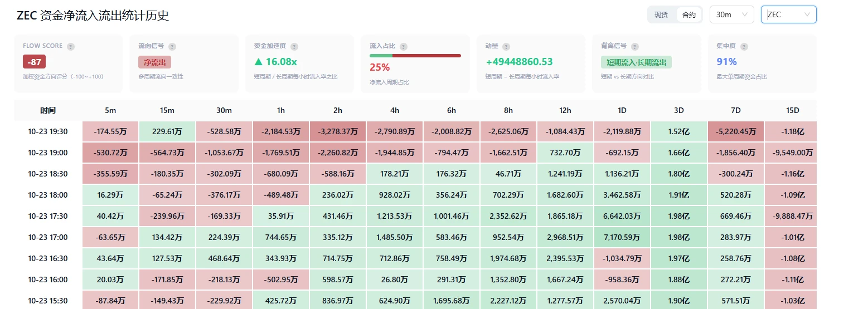
Task: Select the 10-23 19:30 time row label
Action: click(48, 131)
